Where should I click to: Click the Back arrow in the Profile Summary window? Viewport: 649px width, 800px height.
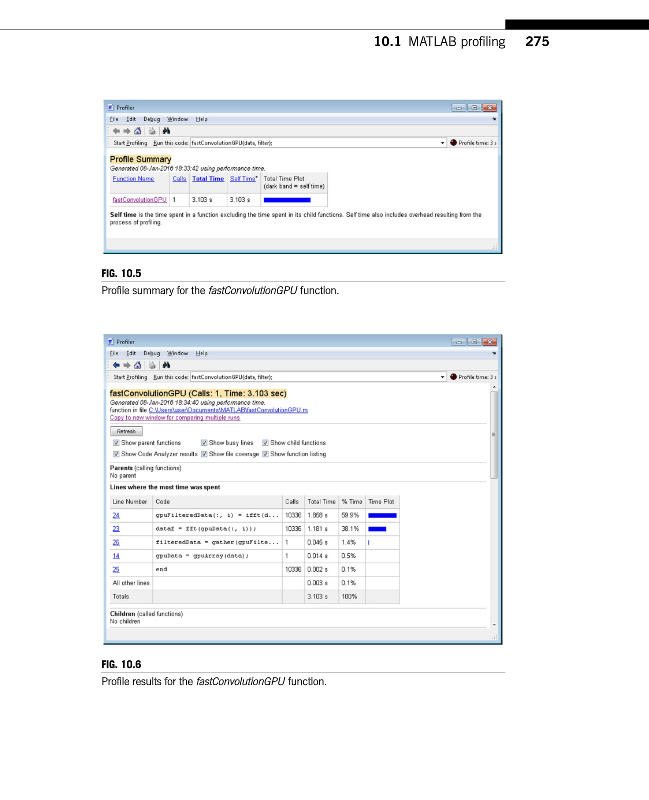point(114,130)
